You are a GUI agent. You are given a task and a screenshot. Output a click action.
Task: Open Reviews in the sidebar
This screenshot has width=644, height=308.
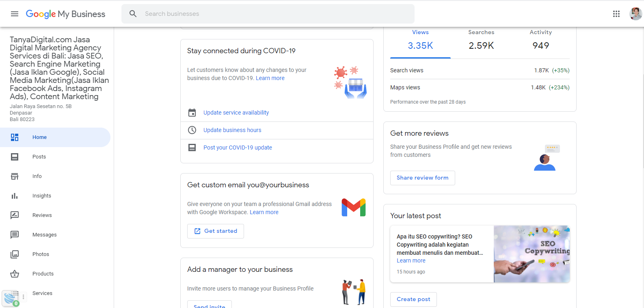click(x=55, y=215)
